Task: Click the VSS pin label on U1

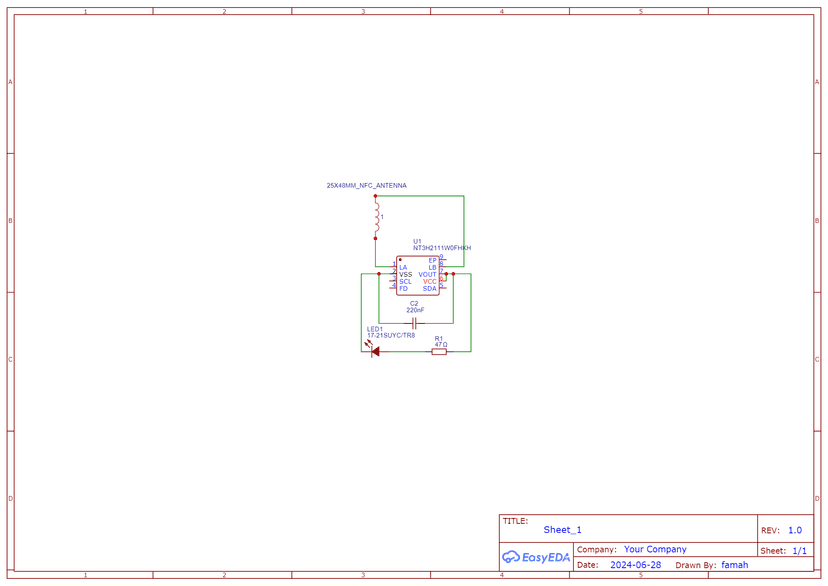Action: click(x=406, y=275)
